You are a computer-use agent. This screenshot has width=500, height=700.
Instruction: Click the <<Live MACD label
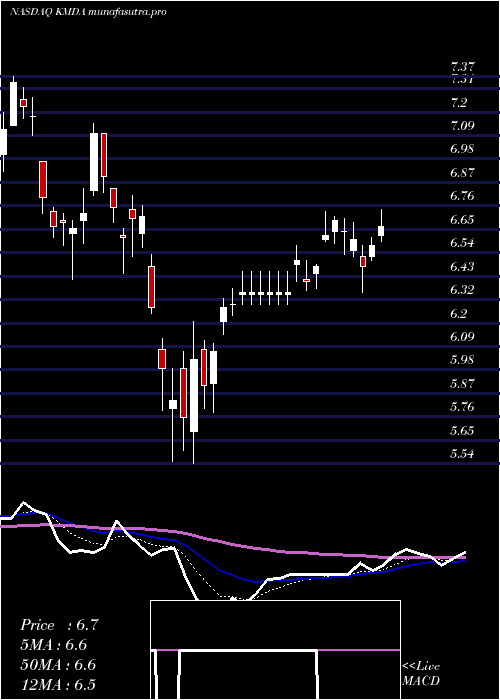421,673
